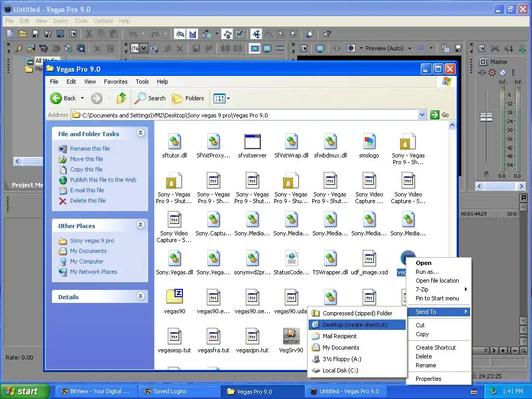This screenshot has height=399, width=532.
Task: Switch to BitView taskbar button
Action: [96, 391]
